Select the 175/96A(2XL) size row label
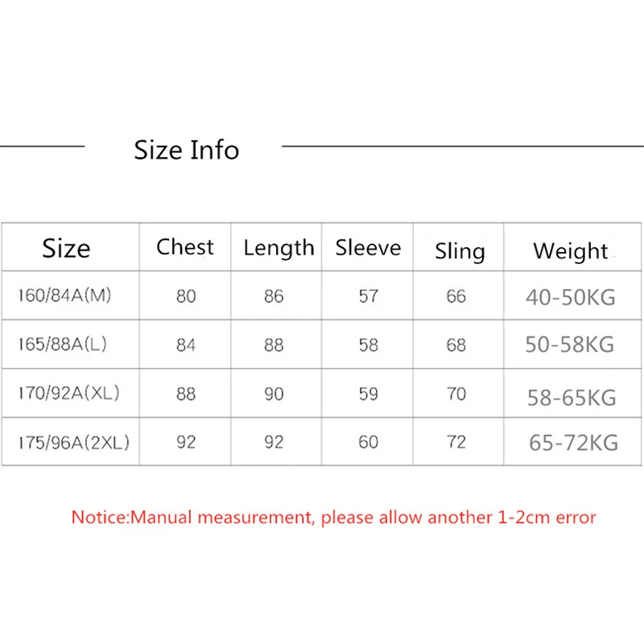Viewport: 644px width, 644px height. point(73,442)
